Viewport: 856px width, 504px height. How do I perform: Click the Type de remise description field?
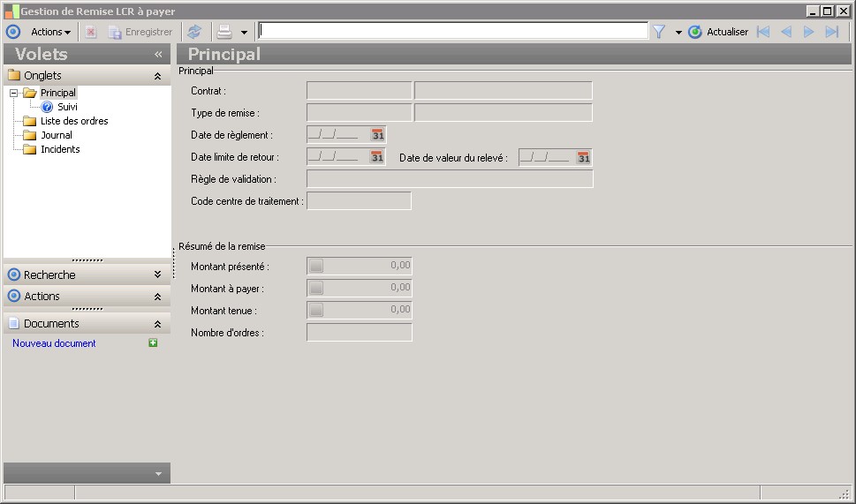504,112
